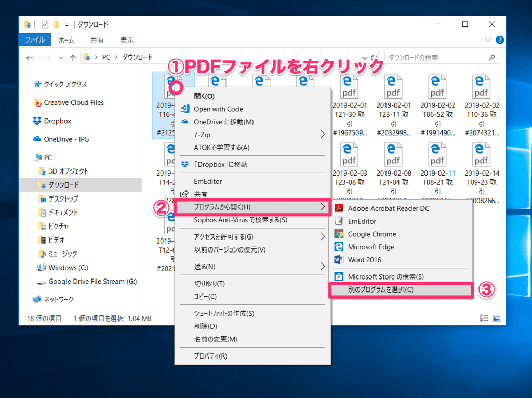Click the 共有 share entry
The height and width of the screenshot is (398, 532).
coord(201,194)
